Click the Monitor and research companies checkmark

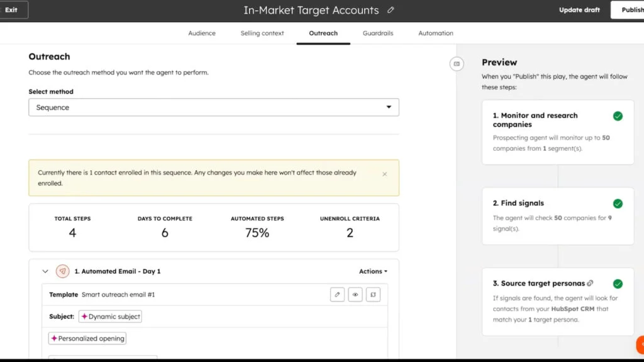coord(618,116)
